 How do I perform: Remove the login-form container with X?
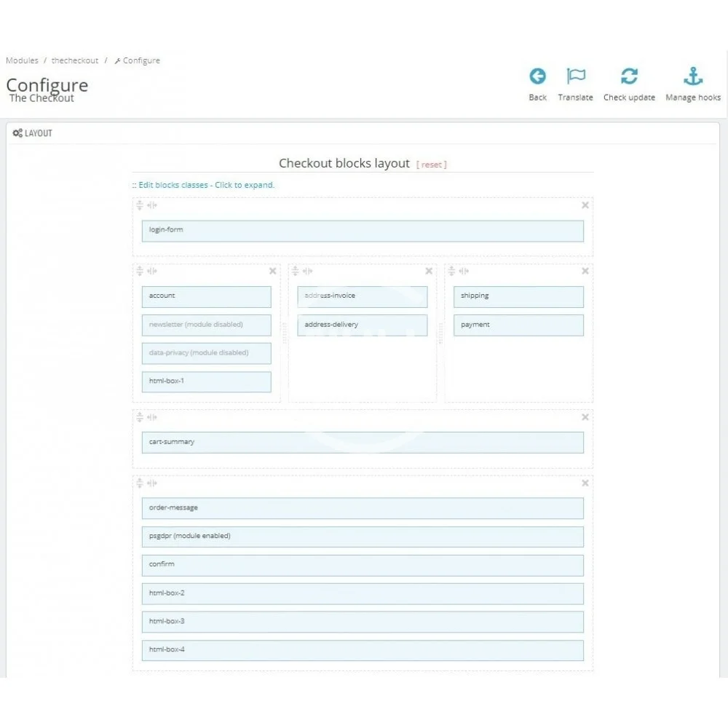point(585,205)
